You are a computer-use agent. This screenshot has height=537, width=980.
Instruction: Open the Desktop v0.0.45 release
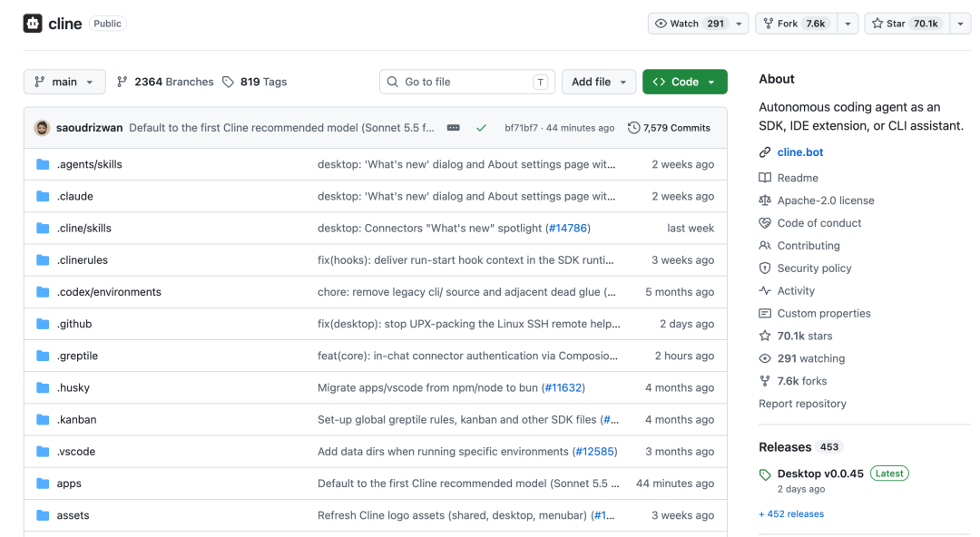tap(820, 474)
